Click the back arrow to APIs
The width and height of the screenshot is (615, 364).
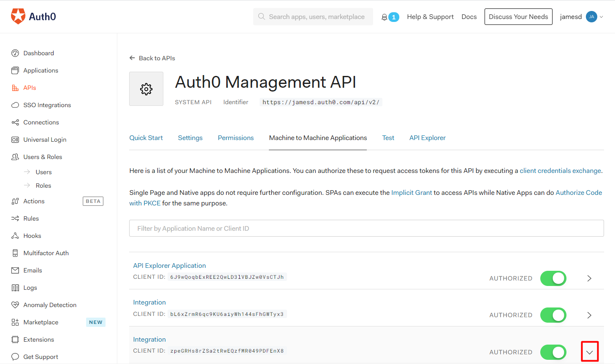point(132,58)
